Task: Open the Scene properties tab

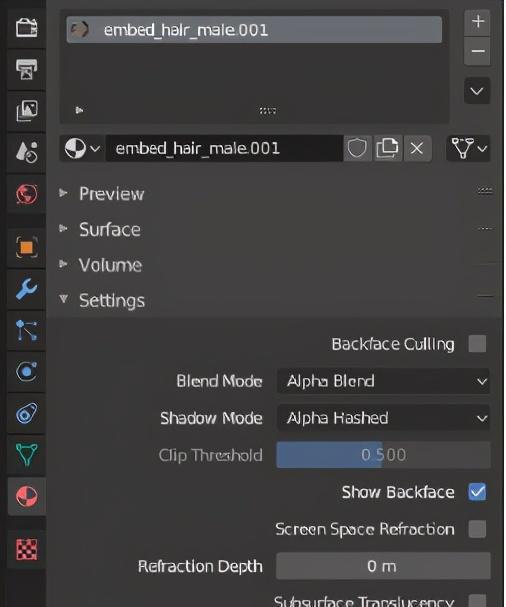Action: tap(26, 152)
